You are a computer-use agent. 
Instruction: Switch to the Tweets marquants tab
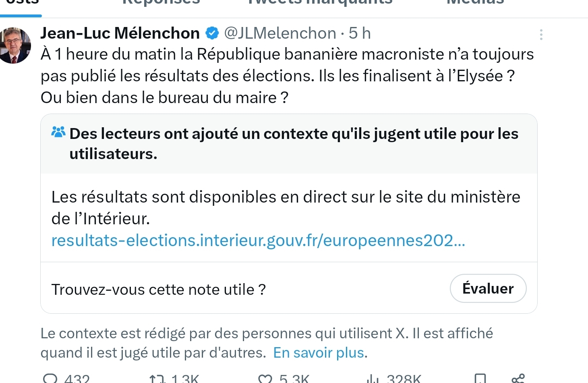320,2
